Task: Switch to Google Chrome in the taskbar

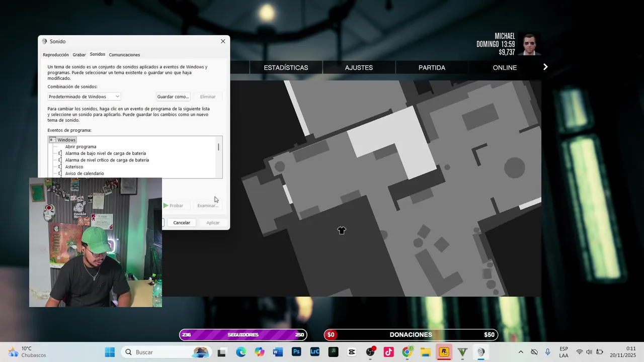Action: click(408, 352)
